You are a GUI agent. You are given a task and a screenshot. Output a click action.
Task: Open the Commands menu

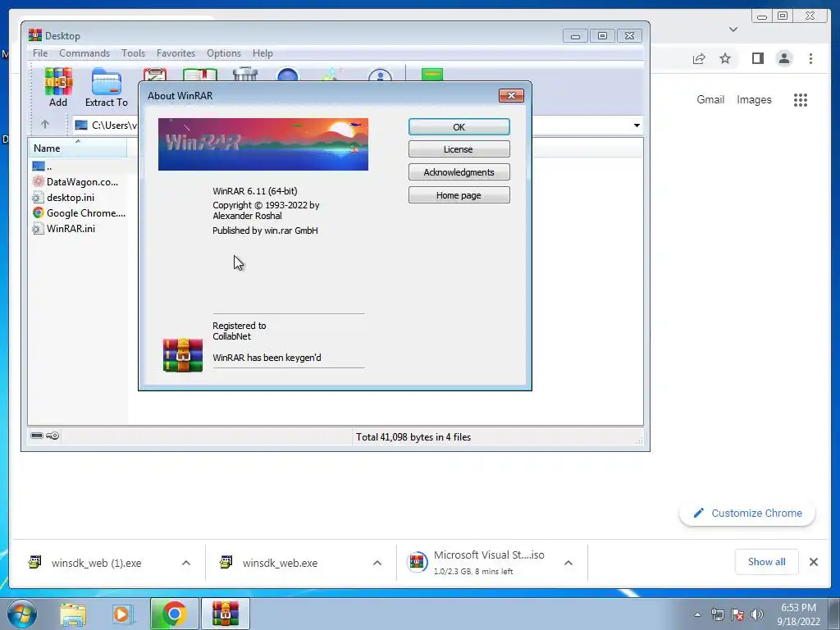pos(84,53)
